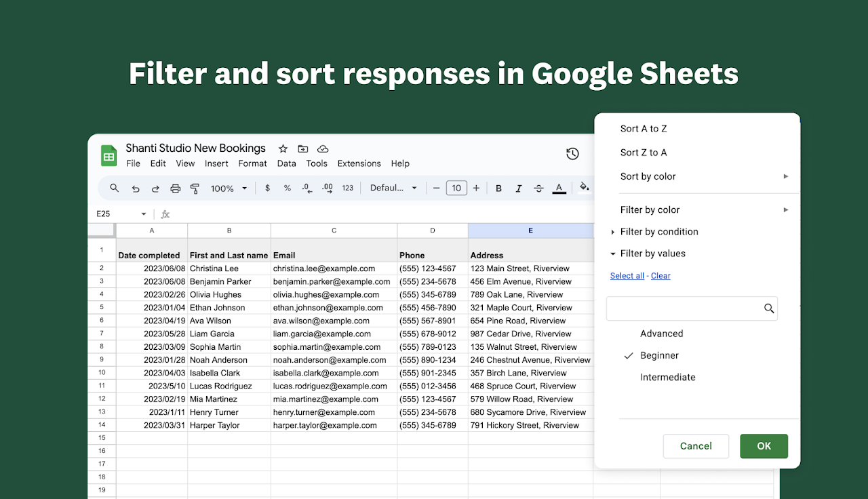The height and width of the screenshot is (499, 868).
Task: Click the fx formula icon
Action: click(165, 214)
